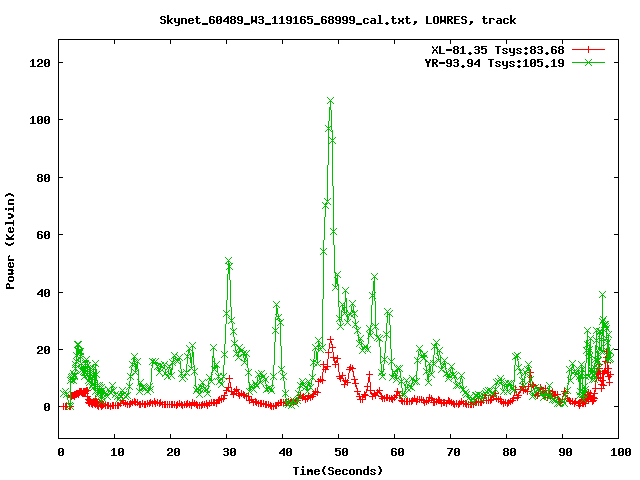Screen dimensions: 640x480
Task: Click the y-axis tick label 80
Action: tap(43, 178)
